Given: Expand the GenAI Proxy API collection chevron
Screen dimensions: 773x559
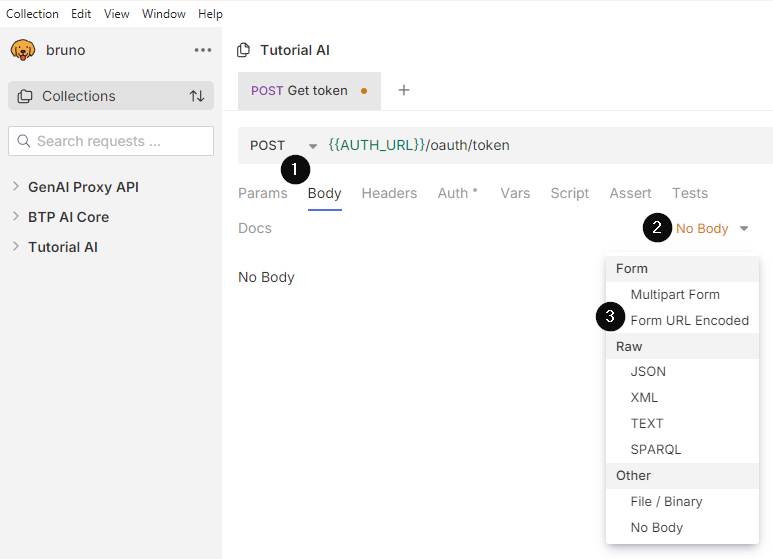Looking at the screenshot, I should (x=16, y=186).
